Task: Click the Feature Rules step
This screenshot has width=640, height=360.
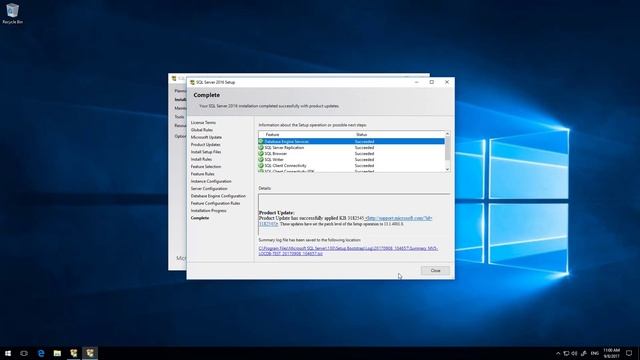Action: 202,174
